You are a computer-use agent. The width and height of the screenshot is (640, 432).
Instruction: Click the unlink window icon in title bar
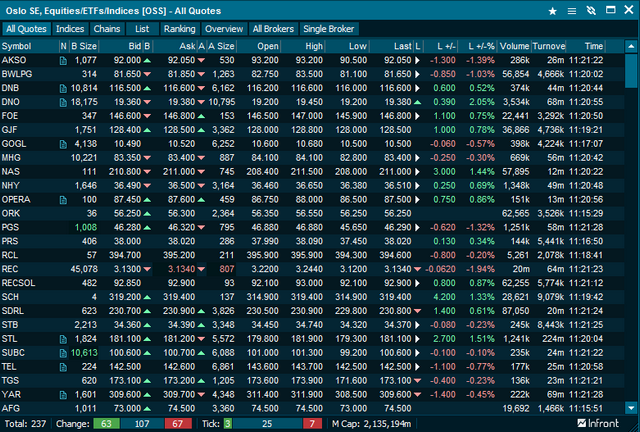coord(591,11)
